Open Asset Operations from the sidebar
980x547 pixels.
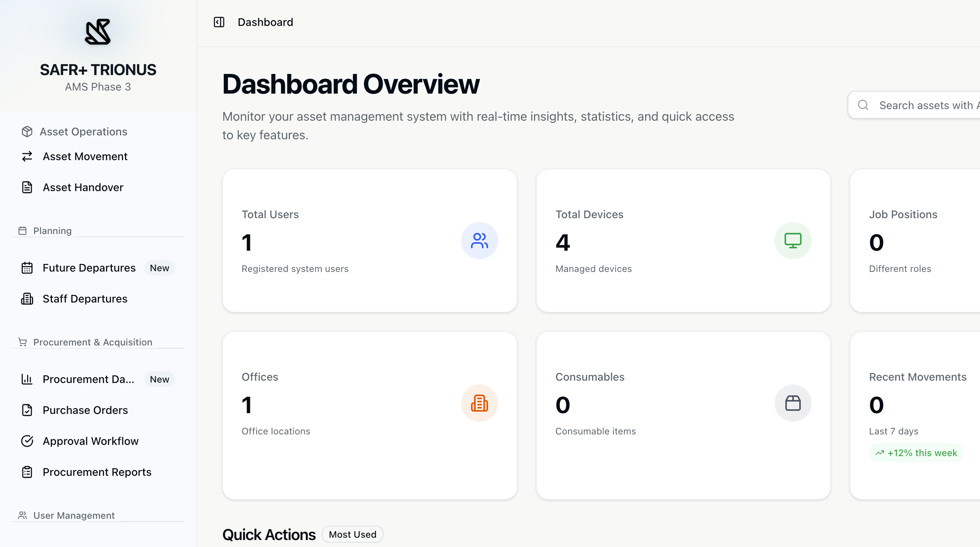click(83, 132)
